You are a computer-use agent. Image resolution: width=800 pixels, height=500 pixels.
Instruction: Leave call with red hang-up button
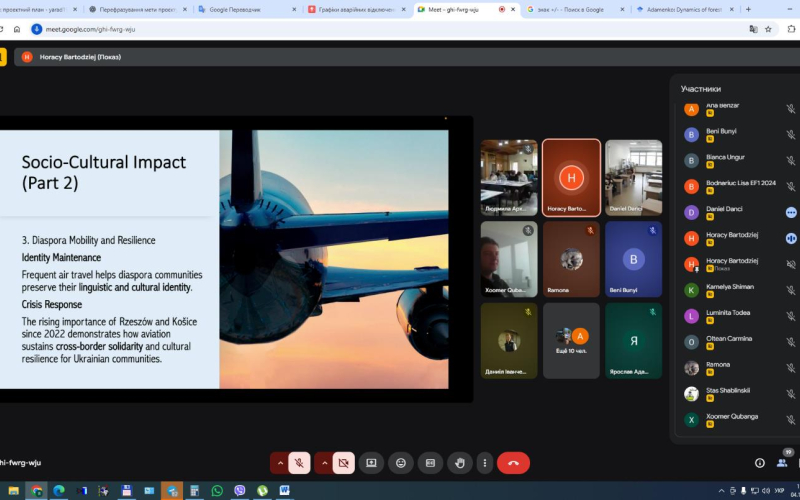click(513, 463)
